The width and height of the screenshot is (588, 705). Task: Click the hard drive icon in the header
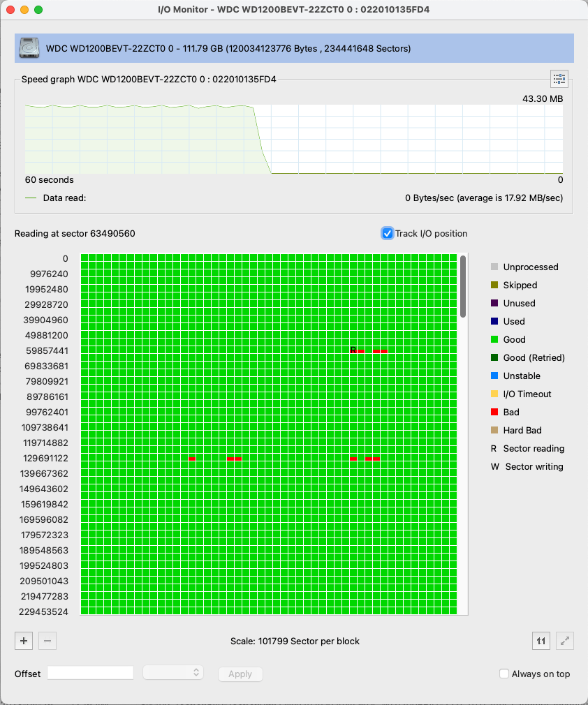(29, 47)
